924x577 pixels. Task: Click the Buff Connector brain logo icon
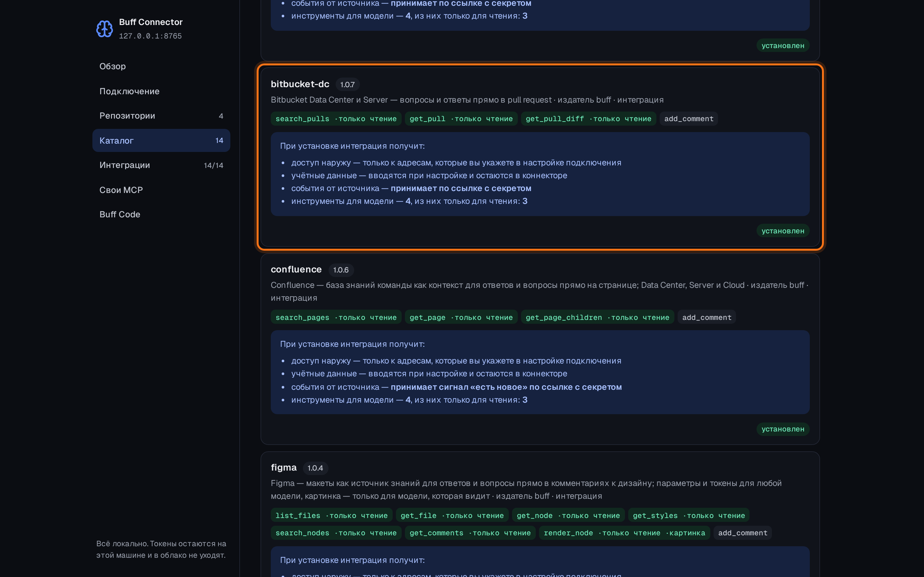point(104,29)
